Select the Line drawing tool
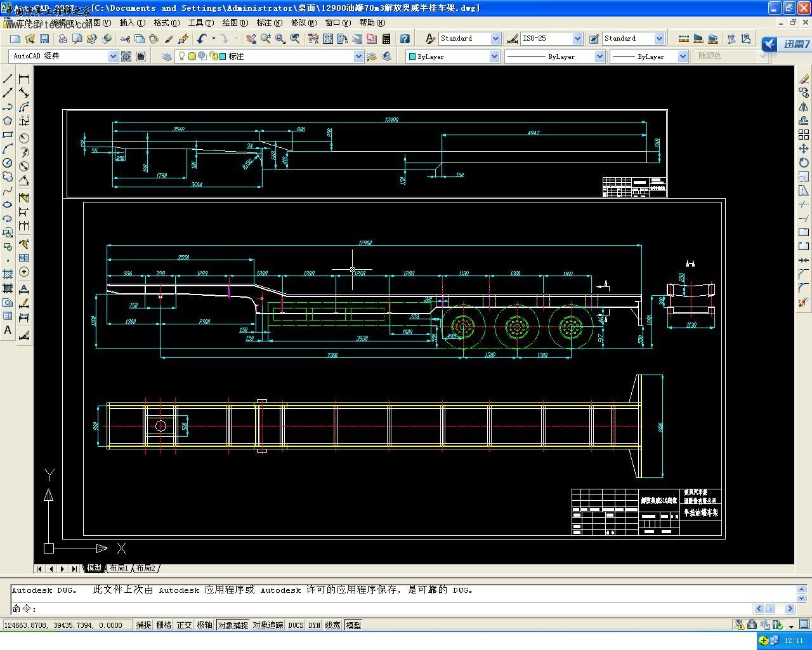812x650 pixels. point(8,79)
